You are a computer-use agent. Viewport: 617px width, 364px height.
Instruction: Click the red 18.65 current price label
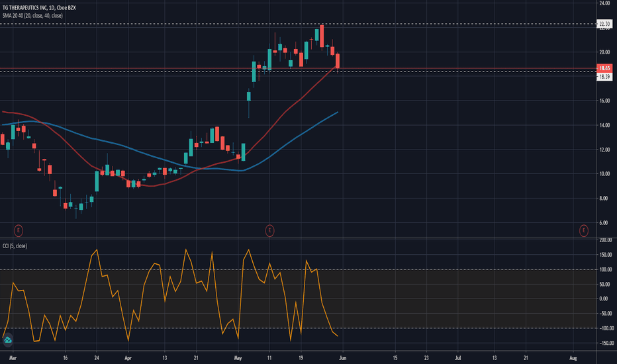604,68
